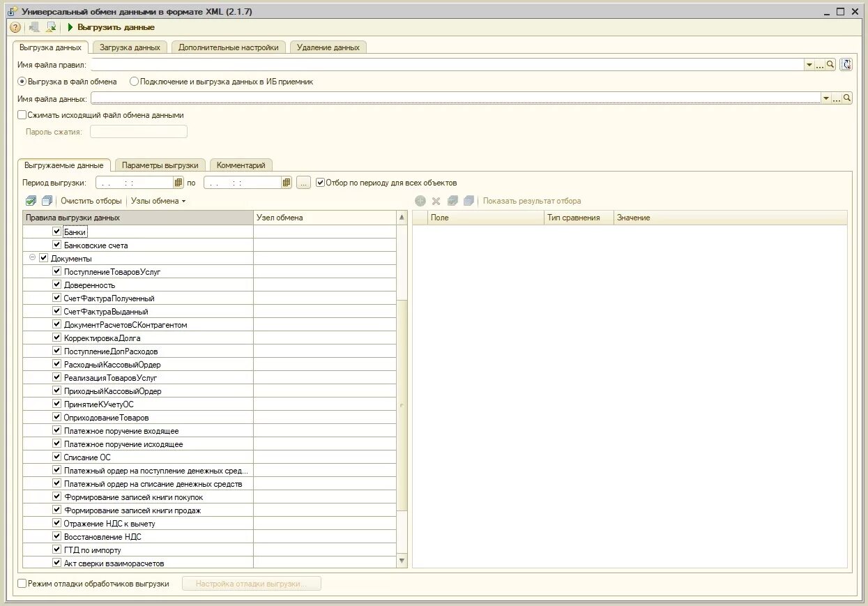Open the Комментарий tab
868x606 pixels.
tap(241, 165)
